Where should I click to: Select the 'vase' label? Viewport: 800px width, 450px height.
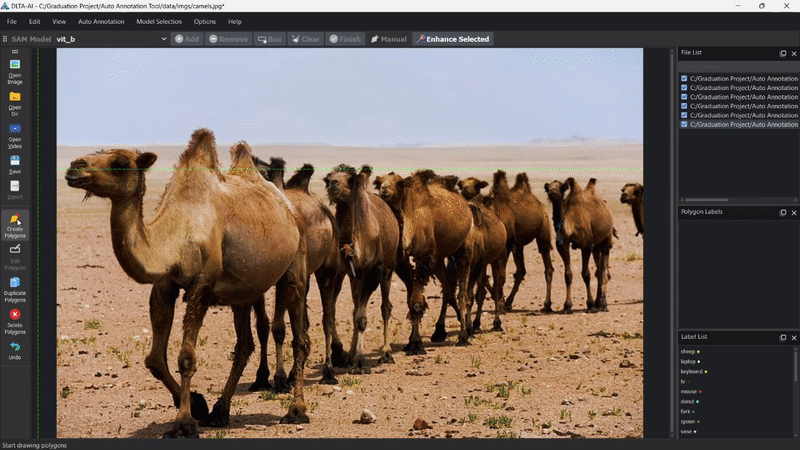tap(688, 432)
